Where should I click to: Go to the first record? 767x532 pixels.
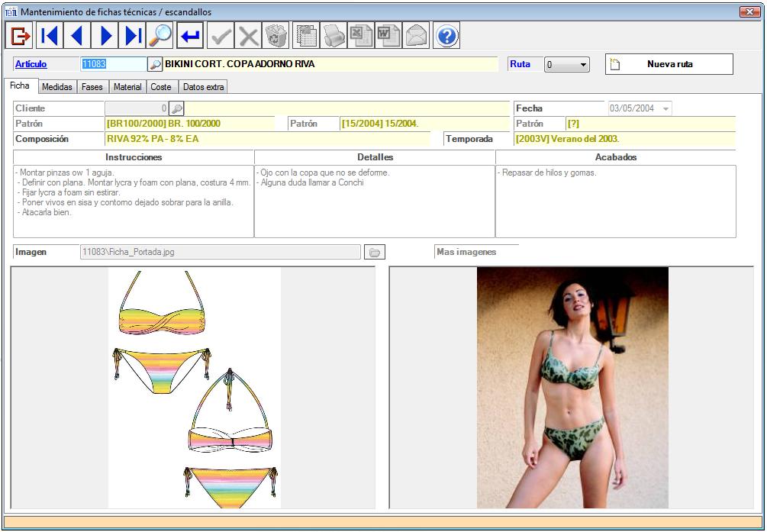point(49,35)
